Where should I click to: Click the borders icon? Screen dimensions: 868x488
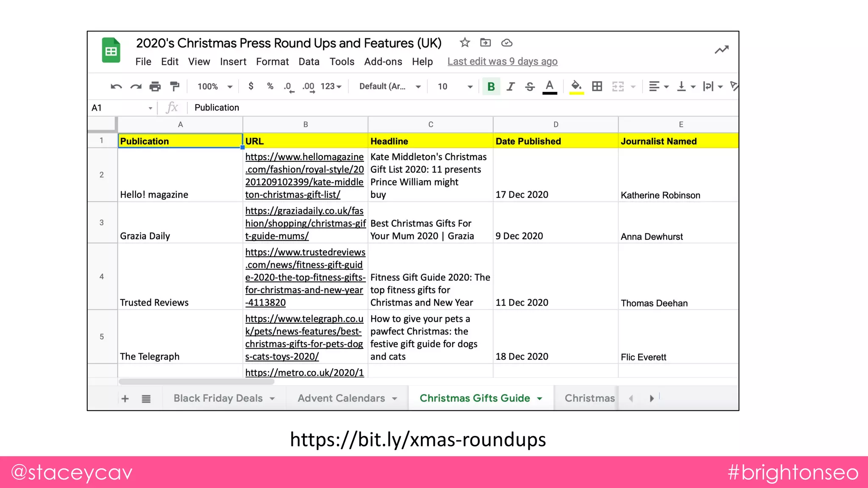pos(597,86)
